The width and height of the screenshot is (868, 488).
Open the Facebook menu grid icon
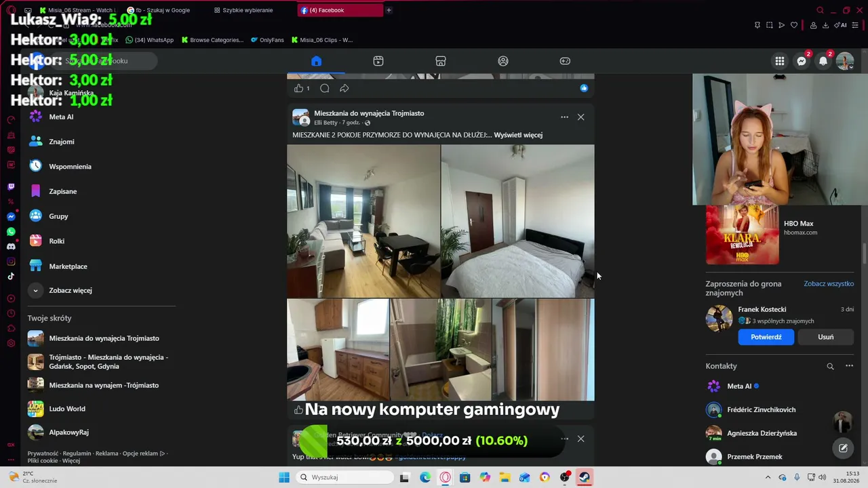click(780, 61)
